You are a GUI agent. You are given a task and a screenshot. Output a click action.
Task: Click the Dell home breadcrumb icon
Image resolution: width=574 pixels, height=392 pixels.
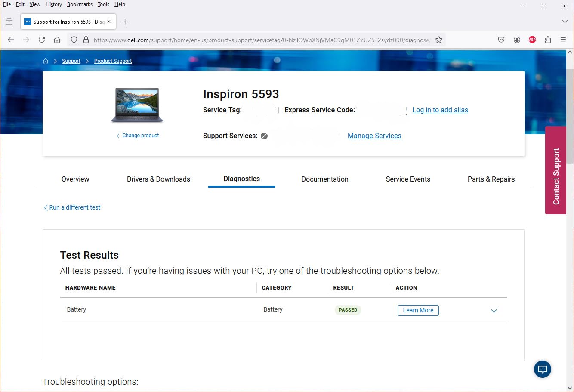tap(46, 61)
